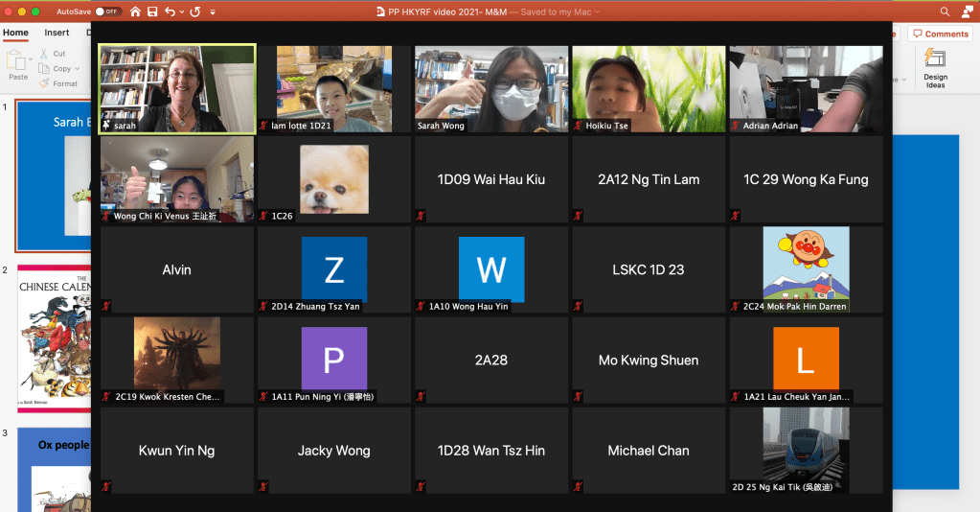980x512 pixels.
Task: Click the Redo arrow icon
Action: (195, 12)
